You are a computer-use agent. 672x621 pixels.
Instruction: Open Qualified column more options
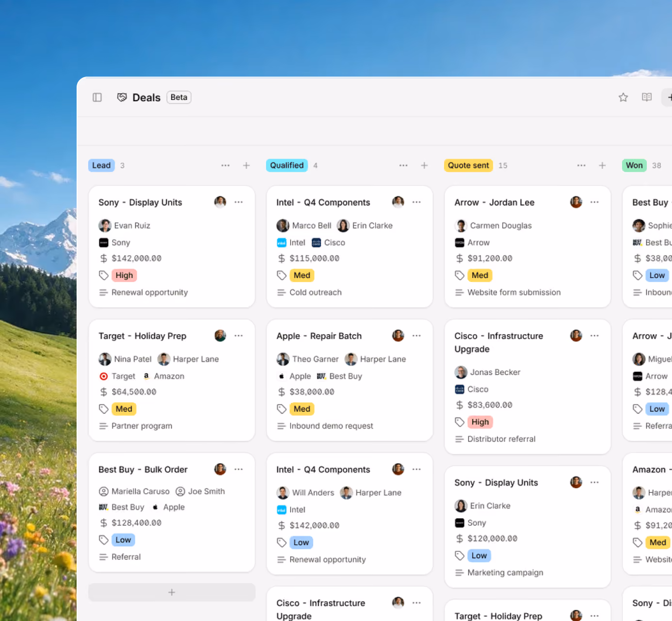click(403, 165)
